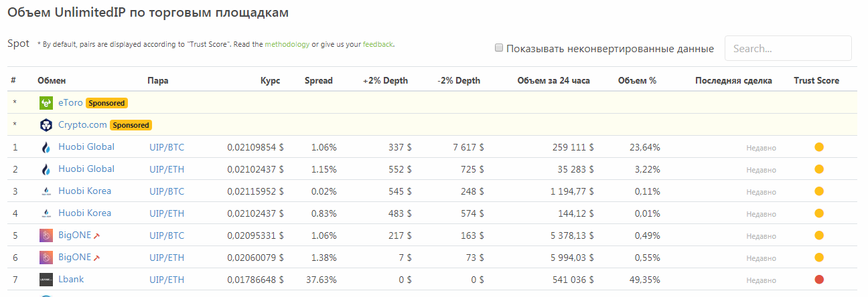Open the feedback link
The image size is (868, 297).
pyautogui.click(x=378, y=44)
